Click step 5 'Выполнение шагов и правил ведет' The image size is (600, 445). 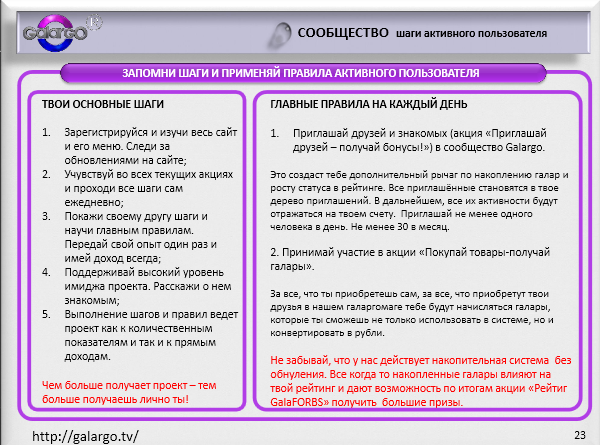pyautogui.click(x=140, y=335)
